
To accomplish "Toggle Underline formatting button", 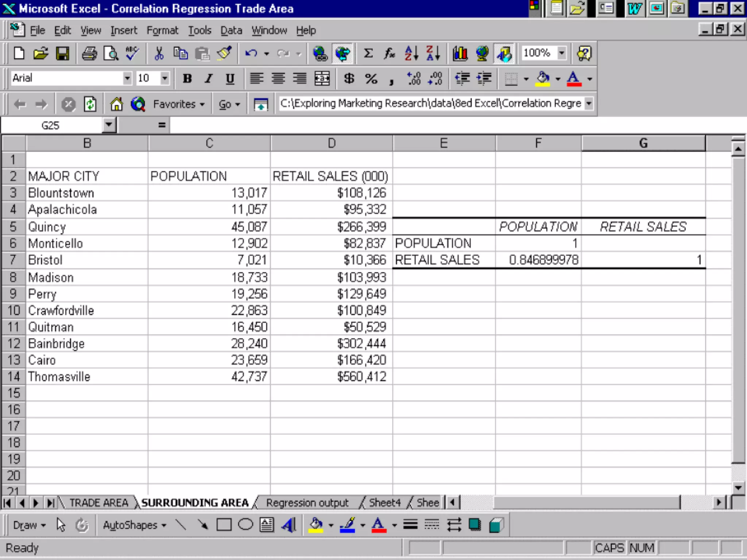I will click(230, 79).
